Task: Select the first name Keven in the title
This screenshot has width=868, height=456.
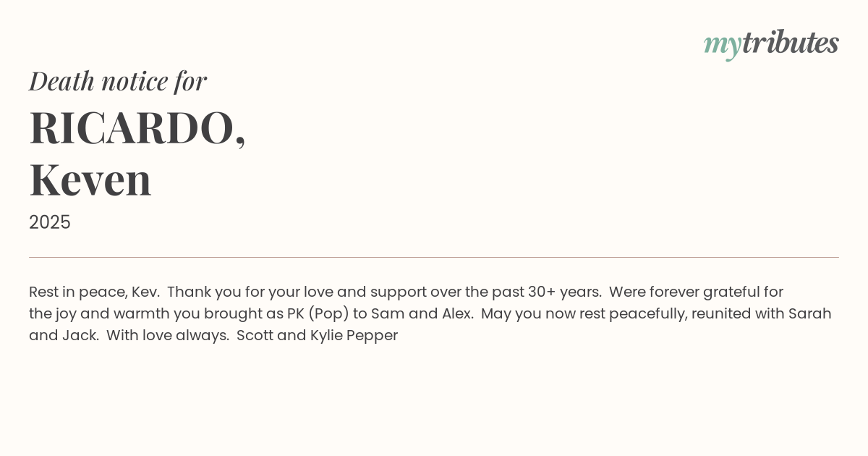Action: click(90, 180)
